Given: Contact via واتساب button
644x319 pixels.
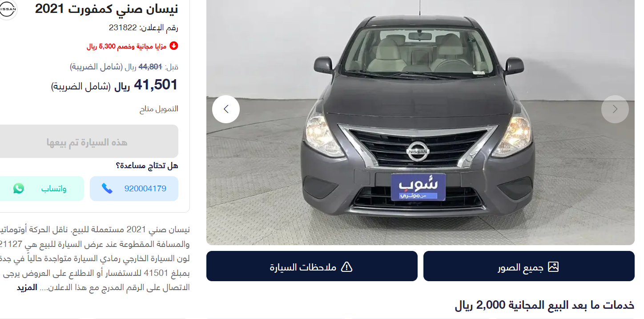Looking at the screenshot, I should click(41, 189).
